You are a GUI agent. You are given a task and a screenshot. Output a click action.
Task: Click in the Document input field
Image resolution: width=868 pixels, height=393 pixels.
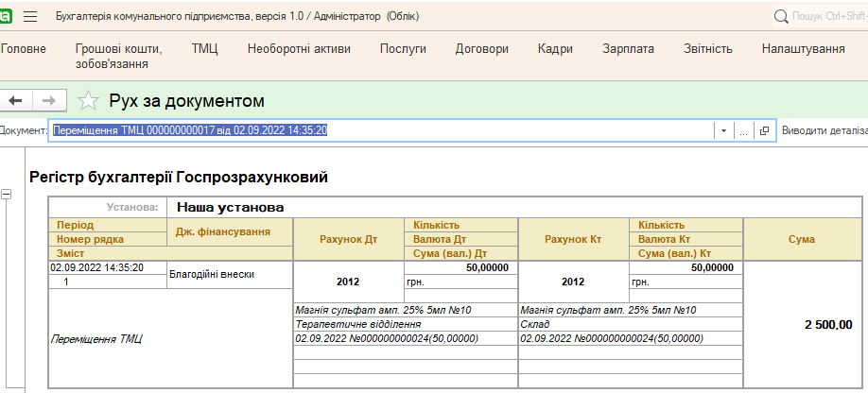378,131
